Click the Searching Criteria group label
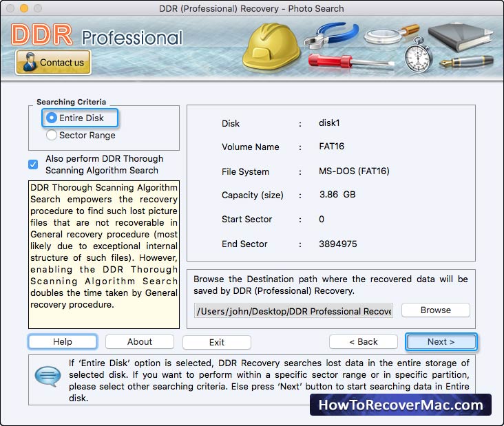 click(71, 102)
